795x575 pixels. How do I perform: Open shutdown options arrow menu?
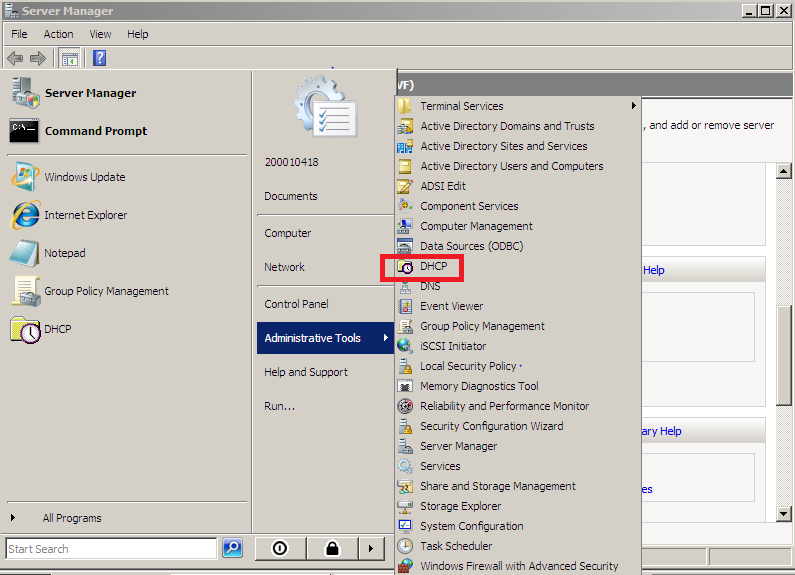click(x=371, y=548)
